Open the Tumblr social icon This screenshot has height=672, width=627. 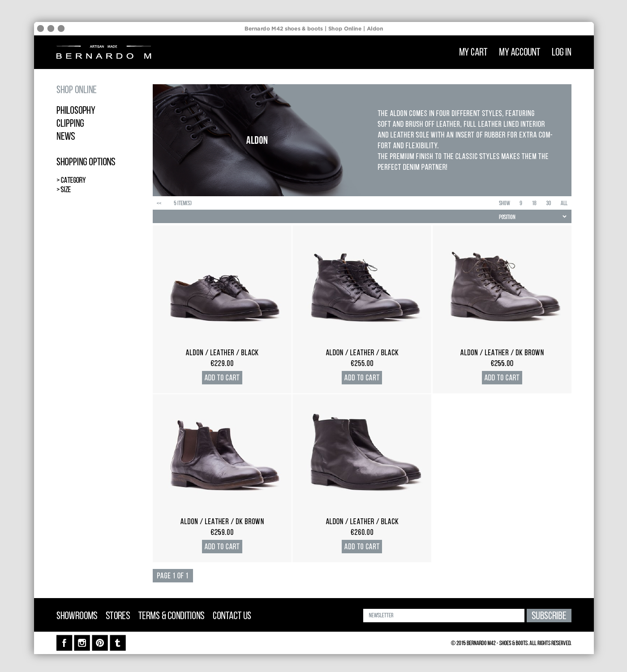tap(118, 643)
